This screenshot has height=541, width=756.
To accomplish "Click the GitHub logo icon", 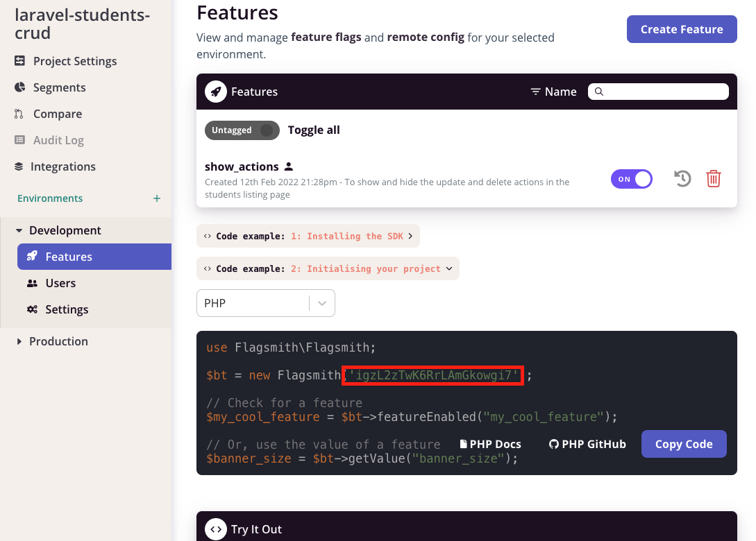I will coord(554,444).
